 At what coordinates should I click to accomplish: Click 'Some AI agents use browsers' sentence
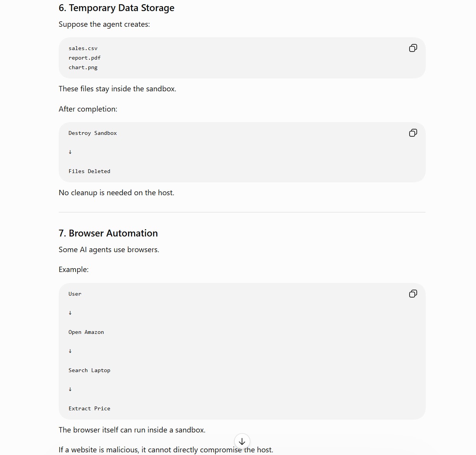tap(109, 250)
